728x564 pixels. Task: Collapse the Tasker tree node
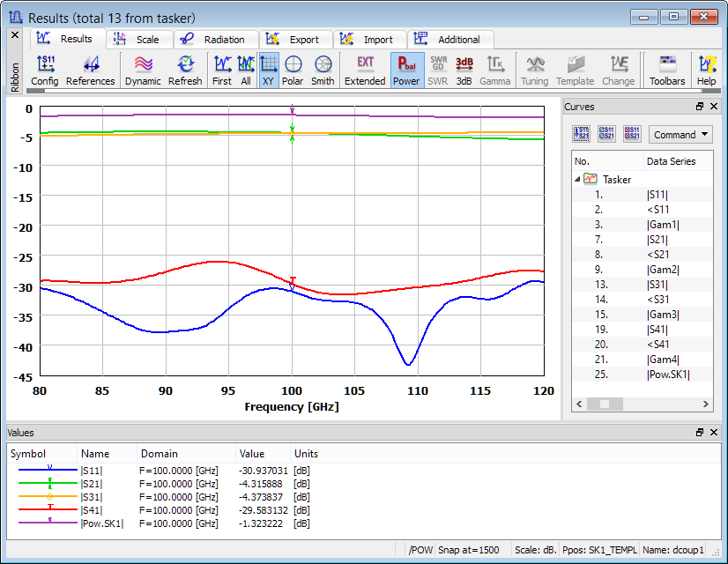(578, 179)
